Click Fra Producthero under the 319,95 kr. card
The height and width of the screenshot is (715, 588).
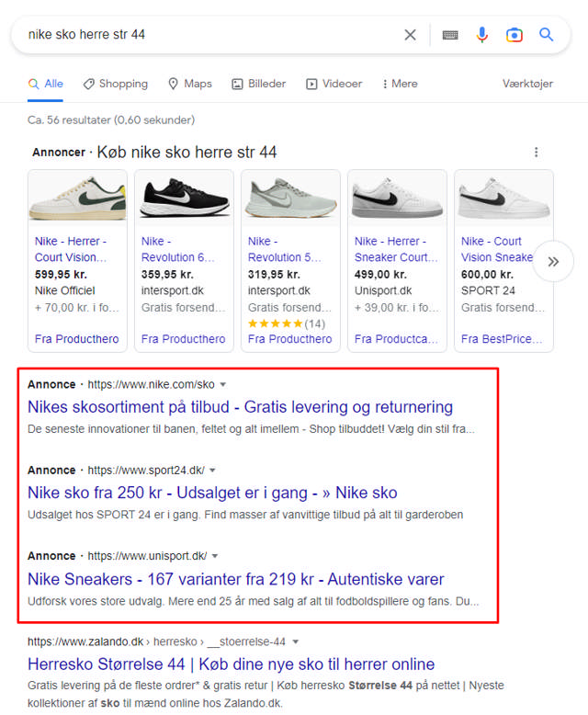pyautogui.click(x=290, y=339)
